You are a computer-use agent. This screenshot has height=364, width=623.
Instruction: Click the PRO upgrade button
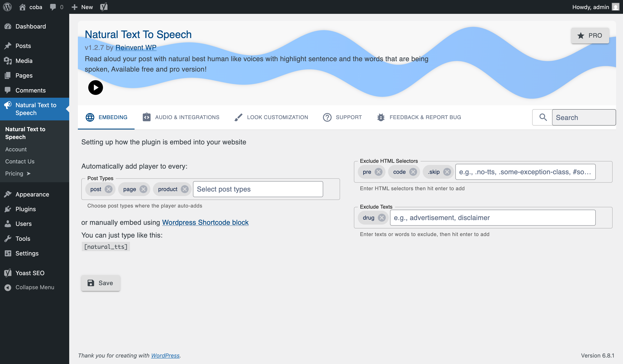click(590, 36)
